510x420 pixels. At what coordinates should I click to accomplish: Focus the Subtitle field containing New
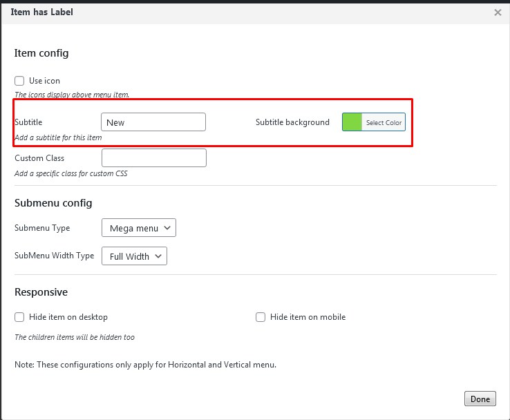pyautogui.click(x=153, y=122)
